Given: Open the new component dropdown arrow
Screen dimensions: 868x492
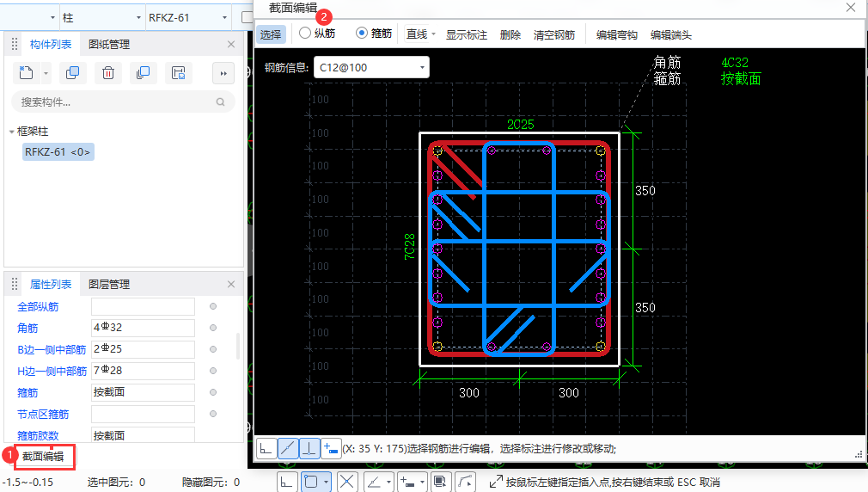Looking at the screenshot, I should [46, 73].
